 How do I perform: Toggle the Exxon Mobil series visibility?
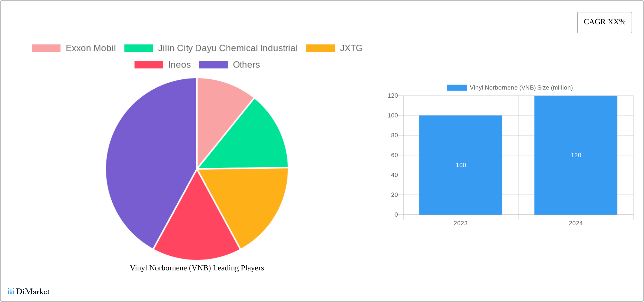pos(90,48)
